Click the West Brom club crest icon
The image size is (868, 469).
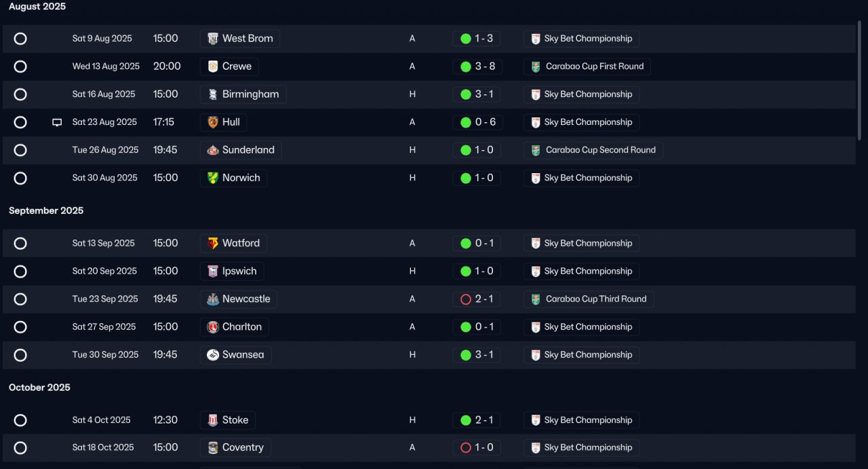coord(213,39)
